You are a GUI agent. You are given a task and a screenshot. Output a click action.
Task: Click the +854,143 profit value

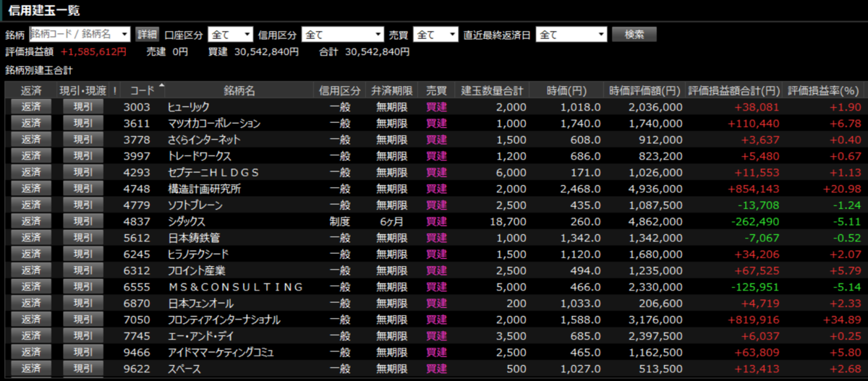coord(754,189)
